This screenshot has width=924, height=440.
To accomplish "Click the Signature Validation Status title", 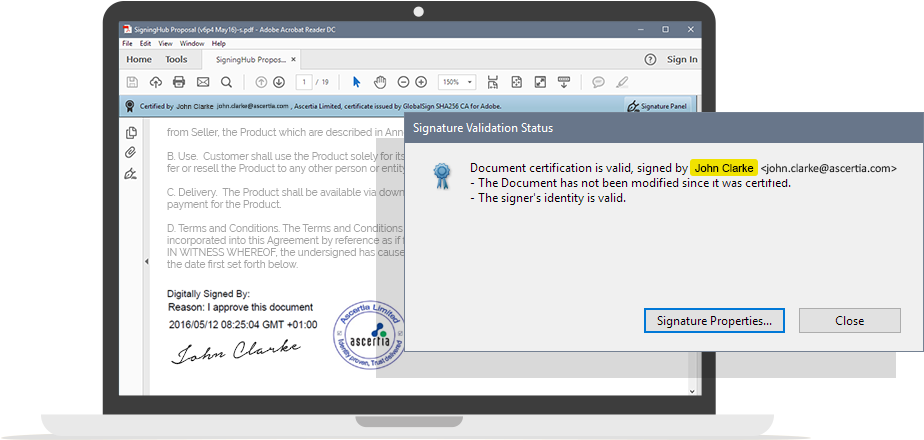I will coord(483,127).
